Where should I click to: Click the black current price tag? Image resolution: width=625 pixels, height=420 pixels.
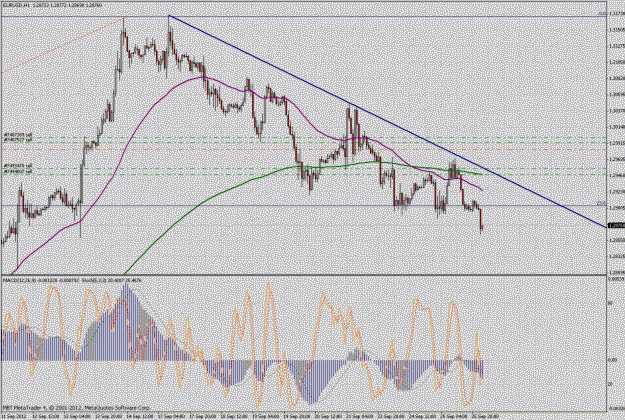pyautogui.click(x=616, y=226)
